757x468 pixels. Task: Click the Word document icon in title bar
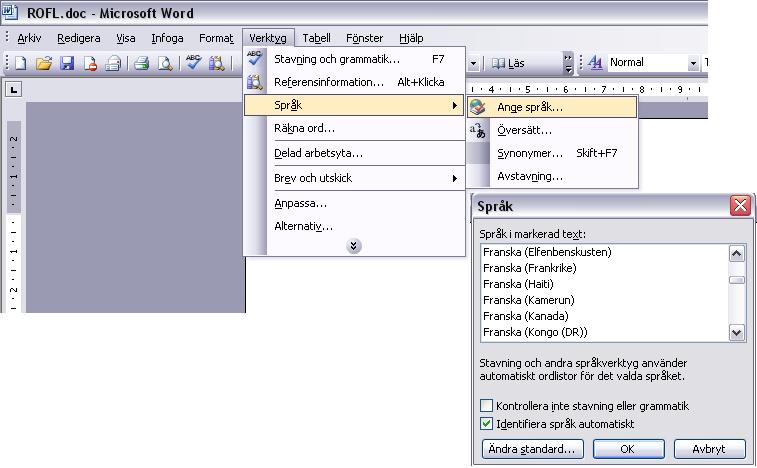point(10,11)
